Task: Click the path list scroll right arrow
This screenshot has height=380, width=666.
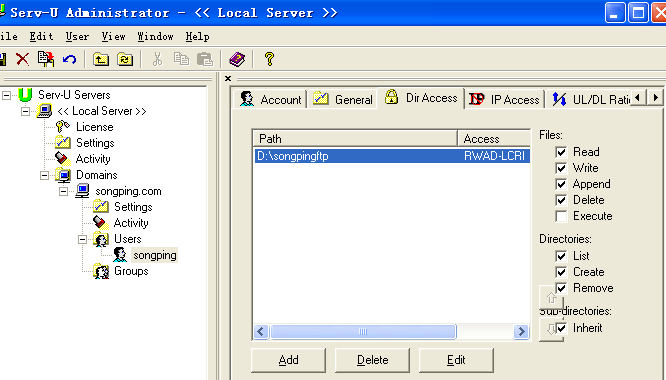Action: tap(521, 331)
